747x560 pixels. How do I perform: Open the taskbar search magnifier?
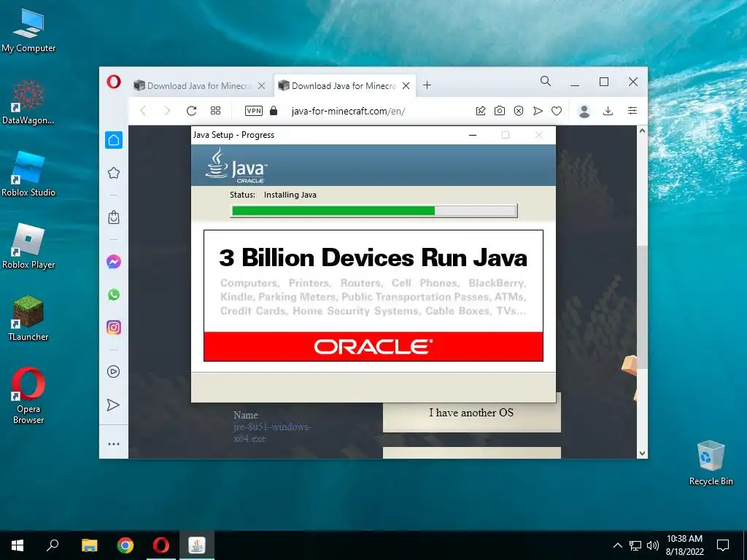pyautogui.click(x=53, y=545)
